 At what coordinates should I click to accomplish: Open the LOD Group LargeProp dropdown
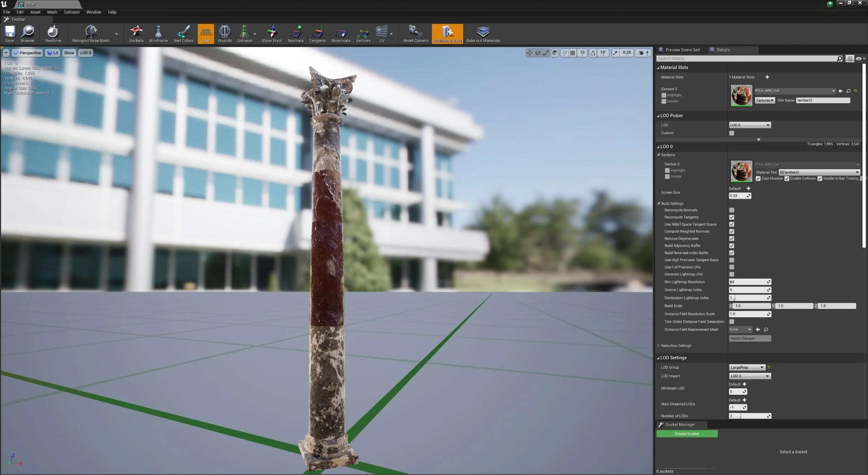click(747, 367)
